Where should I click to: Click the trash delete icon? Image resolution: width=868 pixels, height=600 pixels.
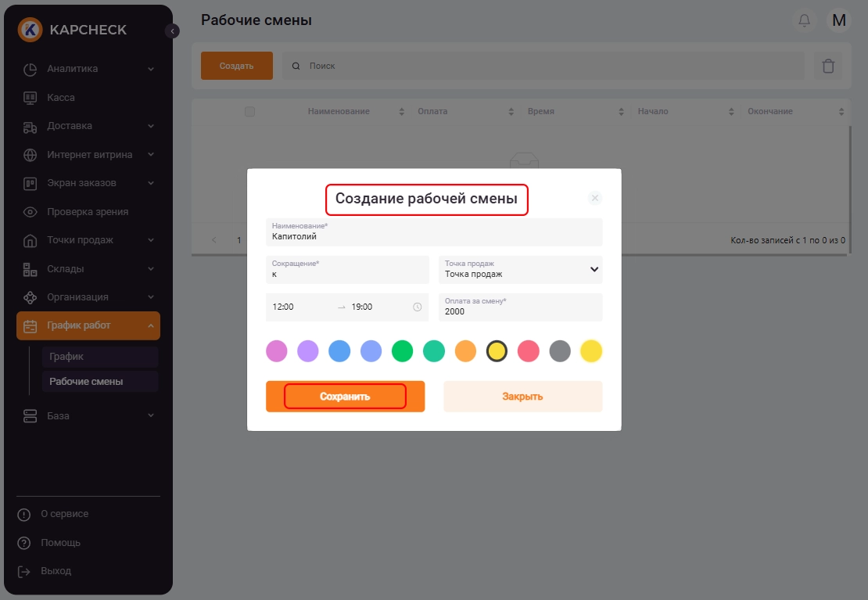pyautogui.click(x=828, y=66)
